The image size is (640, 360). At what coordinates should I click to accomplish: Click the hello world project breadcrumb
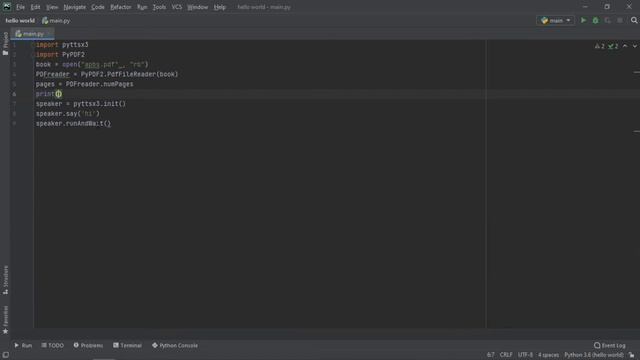(20, 20)
